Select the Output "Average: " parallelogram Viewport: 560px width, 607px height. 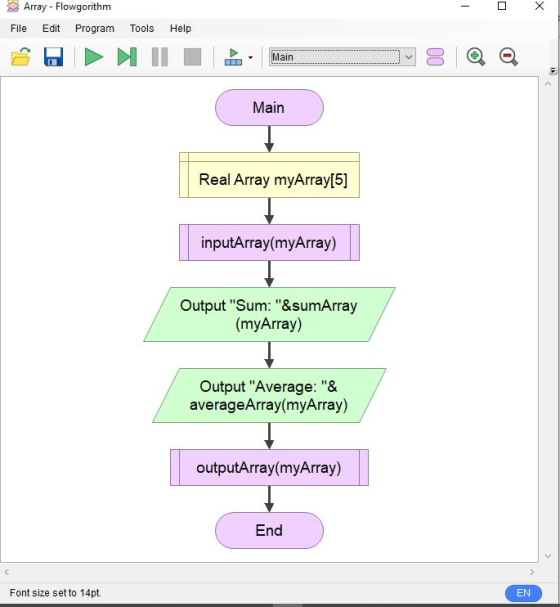point(269,395)
